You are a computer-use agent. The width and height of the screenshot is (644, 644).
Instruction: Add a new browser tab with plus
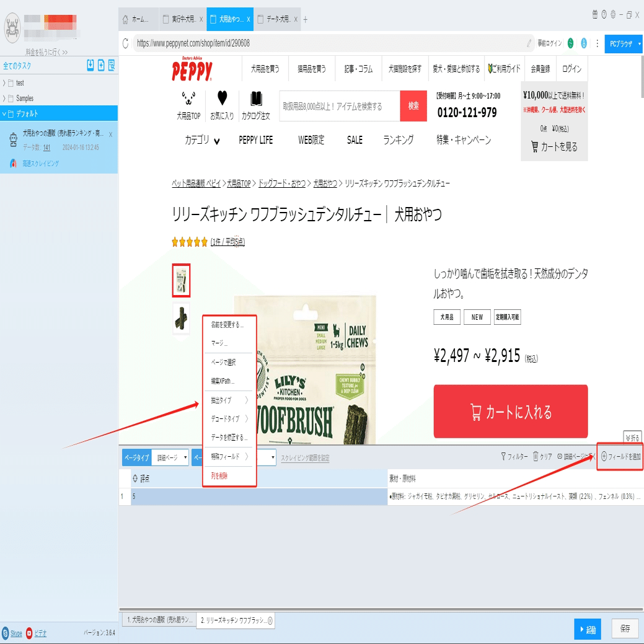click(x=305, y=19)
